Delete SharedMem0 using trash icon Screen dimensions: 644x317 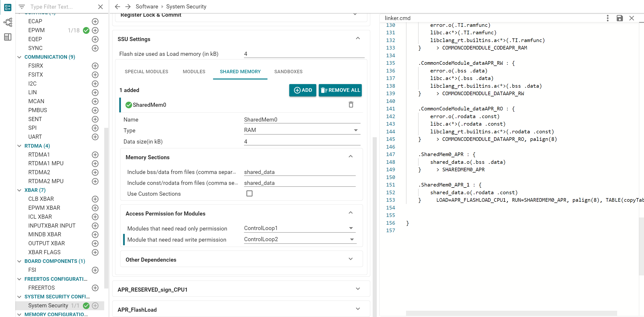coord(351,105)
